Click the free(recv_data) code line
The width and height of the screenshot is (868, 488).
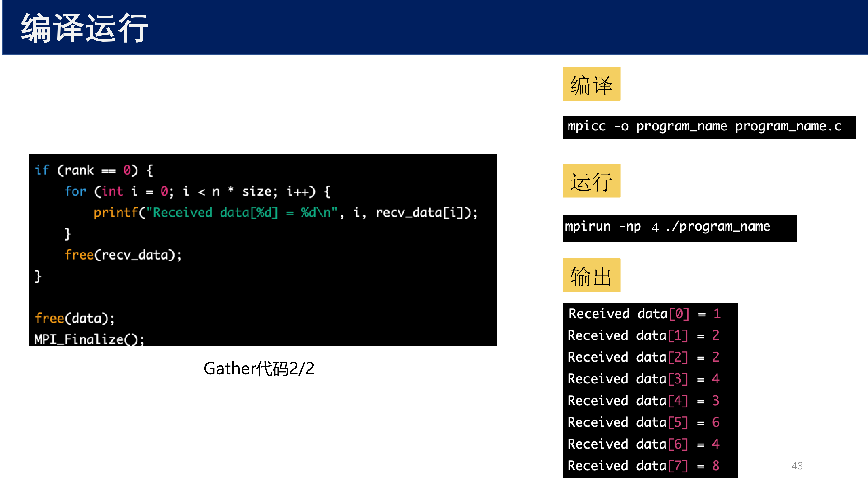coord(123,255)
